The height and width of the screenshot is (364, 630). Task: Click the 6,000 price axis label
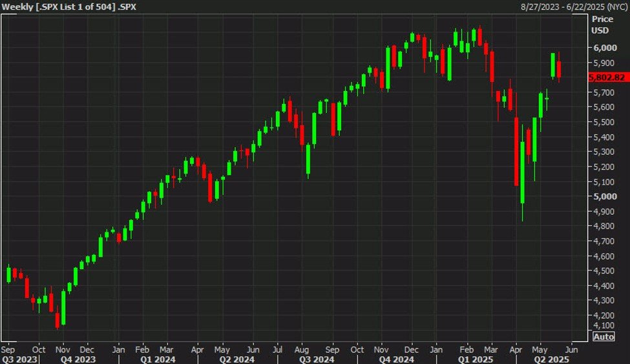tap(605, 48)
